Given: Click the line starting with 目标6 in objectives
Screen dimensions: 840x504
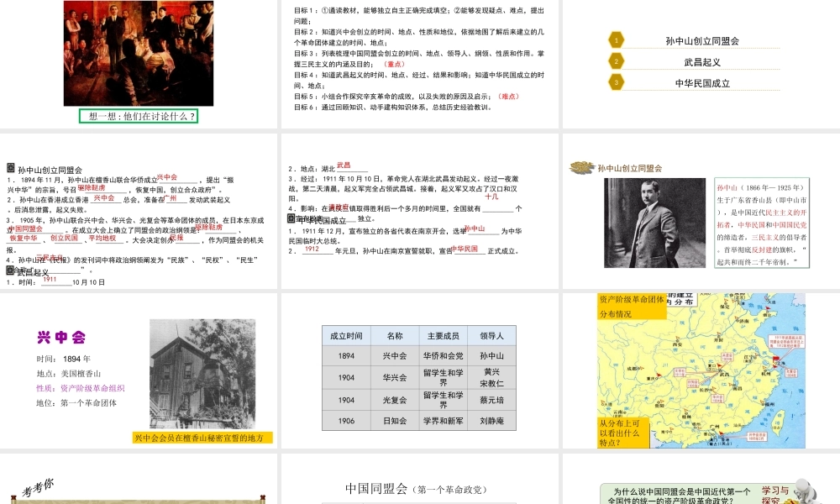Looking at the screenshot, I should click(x=392, y=108).
